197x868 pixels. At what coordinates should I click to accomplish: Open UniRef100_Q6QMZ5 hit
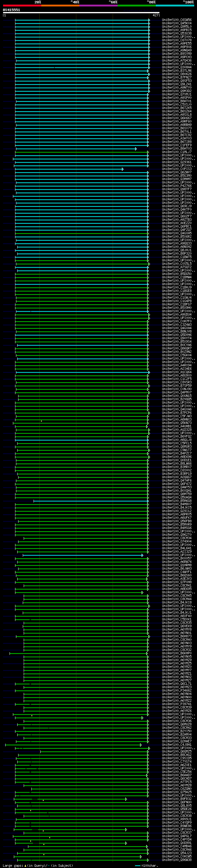177,751
